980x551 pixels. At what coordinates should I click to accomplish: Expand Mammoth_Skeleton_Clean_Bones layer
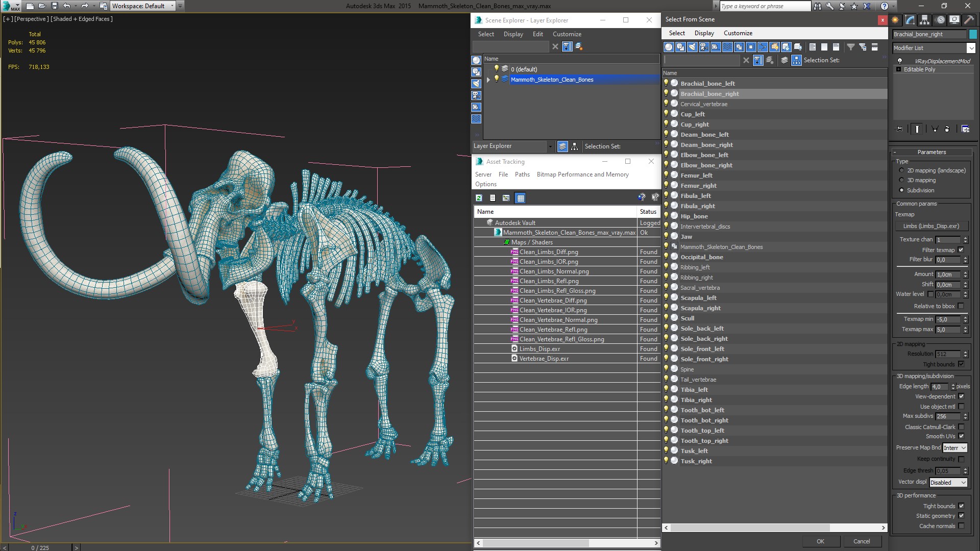click(x=488, y=80)
